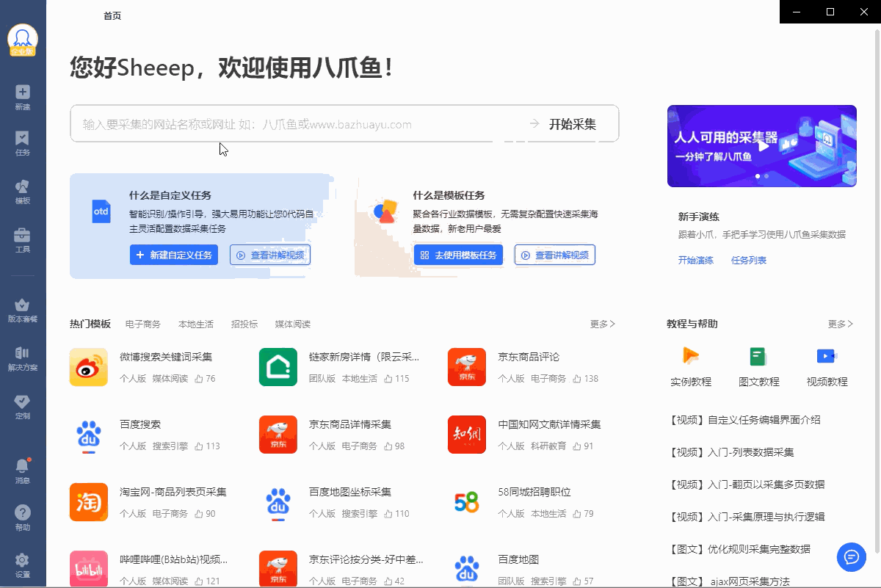The width and height of the screenshot is (881, 588).
Task: Click the Baidu icon for 百度地图坐标采集
Action: (x=278, y=502)
